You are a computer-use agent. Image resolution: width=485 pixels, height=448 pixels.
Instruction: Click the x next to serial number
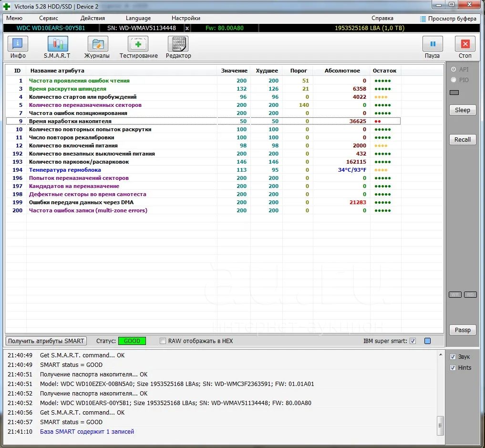(187, 28)
